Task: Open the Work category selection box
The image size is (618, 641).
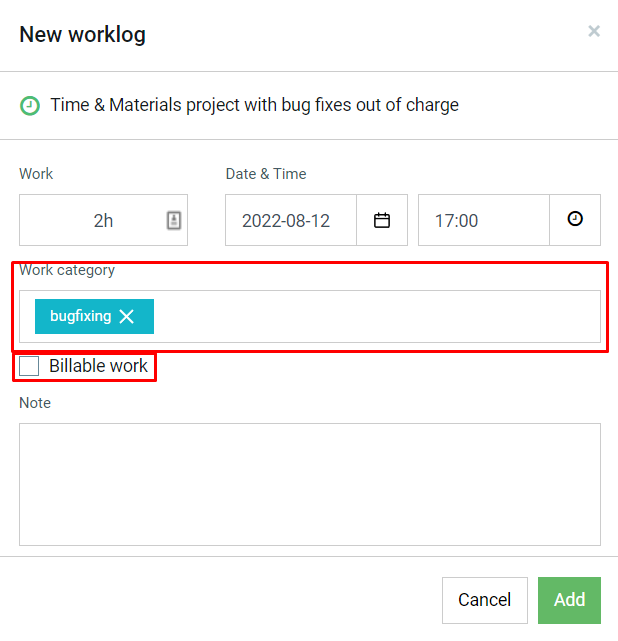Action: pyautogui.click(x=310, y=316)
